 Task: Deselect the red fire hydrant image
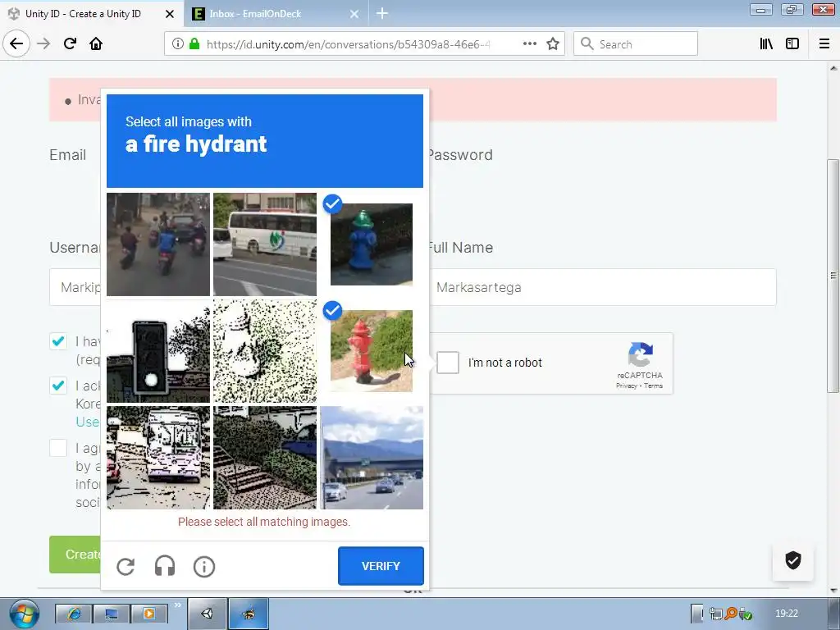372,351
